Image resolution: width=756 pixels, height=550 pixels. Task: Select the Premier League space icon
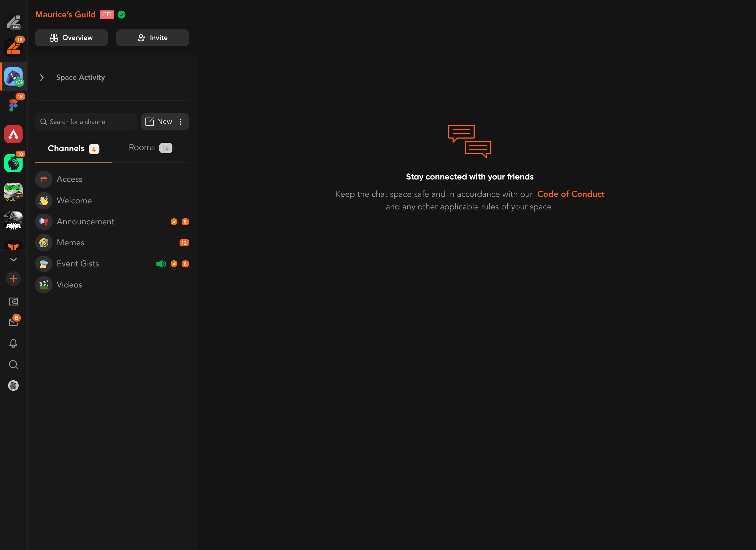click(13, 163)
